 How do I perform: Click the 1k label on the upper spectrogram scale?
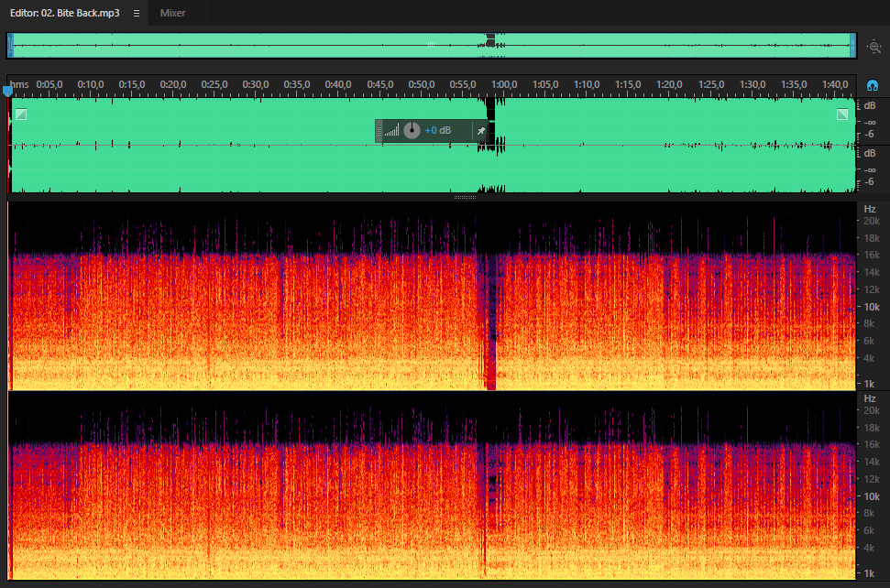(x=869, y=384)
